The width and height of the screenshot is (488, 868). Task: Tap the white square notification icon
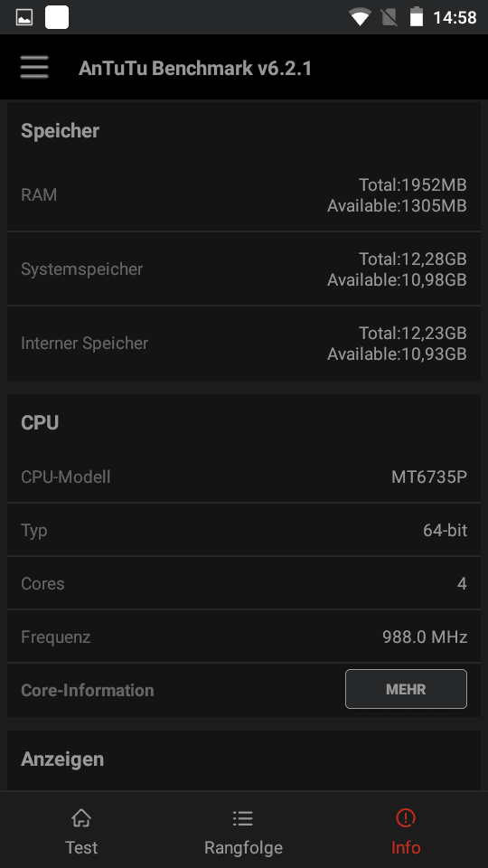(57, 17)
